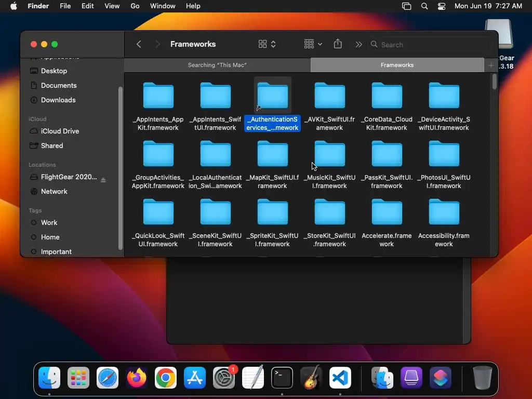Select _LocalAuthentication_Swi...amework folder
The image size is (532, 399).
click(216, 165)
